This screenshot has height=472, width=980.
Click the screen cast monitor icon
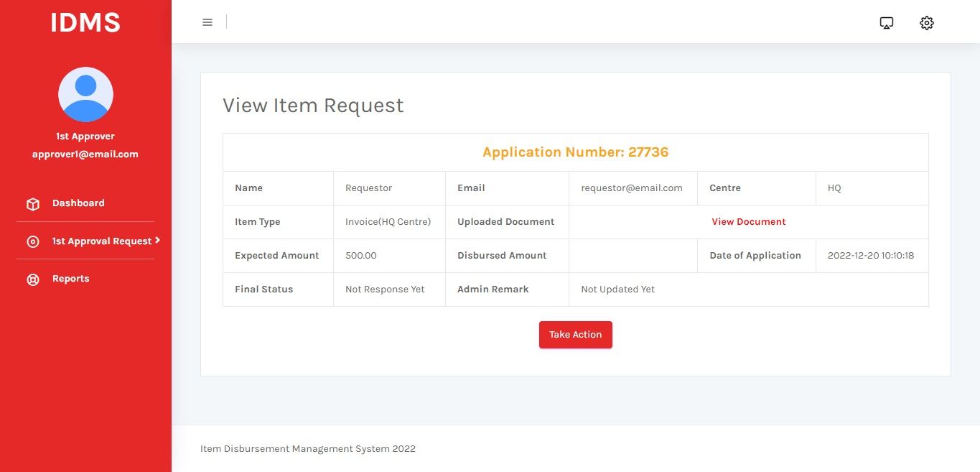[x=887, y=23]
